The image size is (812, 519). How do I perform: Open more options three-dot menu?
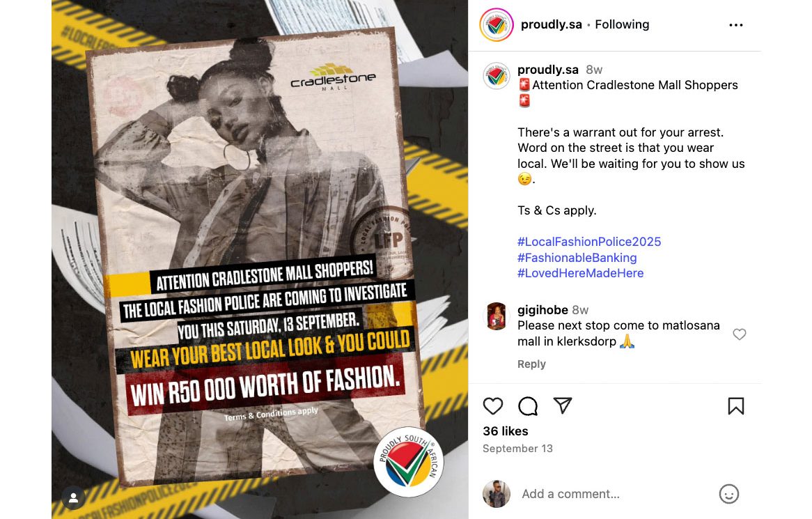pyautogui.click(x=736, y=25)
